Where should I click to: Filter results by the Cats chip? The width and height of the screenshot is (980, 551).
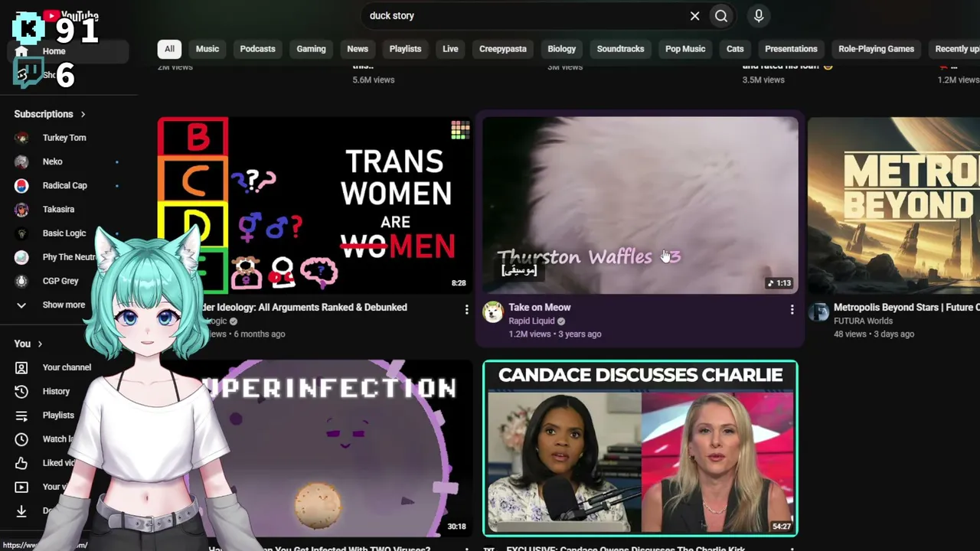735,49
